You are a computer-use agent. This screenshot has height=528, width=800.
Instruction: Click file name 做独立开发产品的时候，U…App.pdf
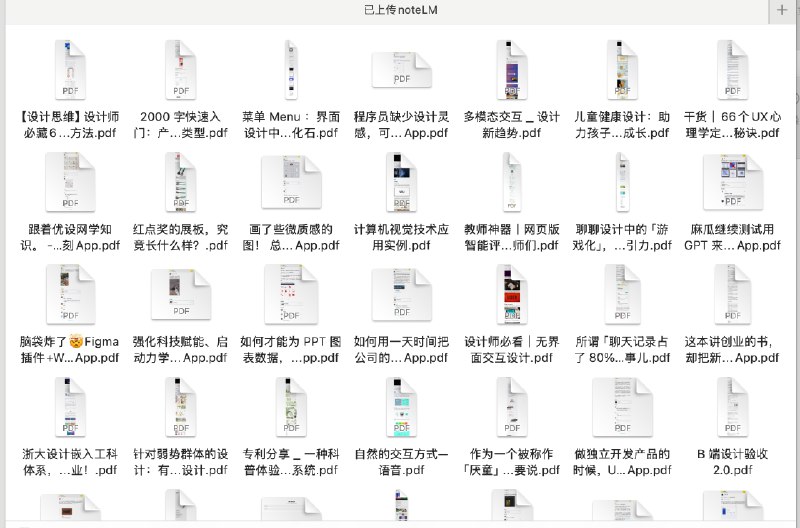tap(622, 461)
